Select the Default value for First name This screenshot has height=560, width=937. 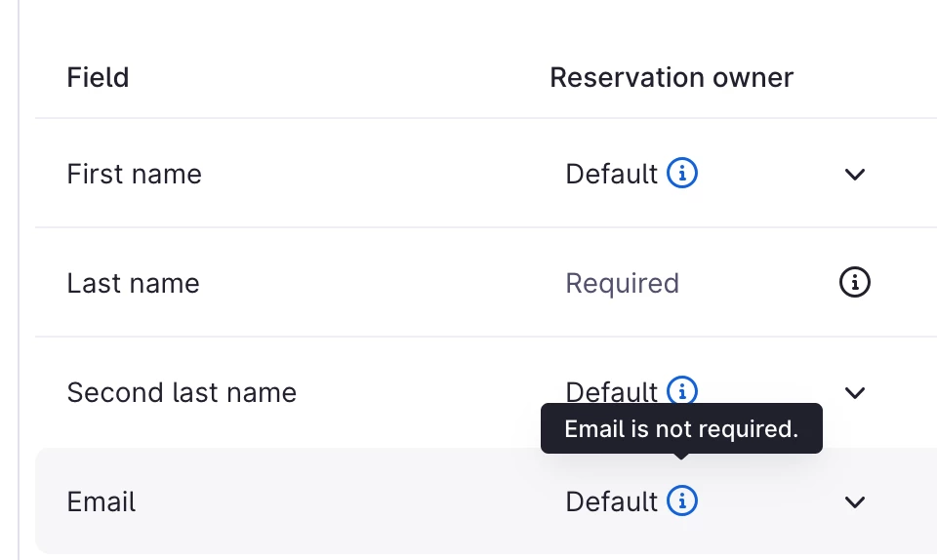click(x=612, y=175)
